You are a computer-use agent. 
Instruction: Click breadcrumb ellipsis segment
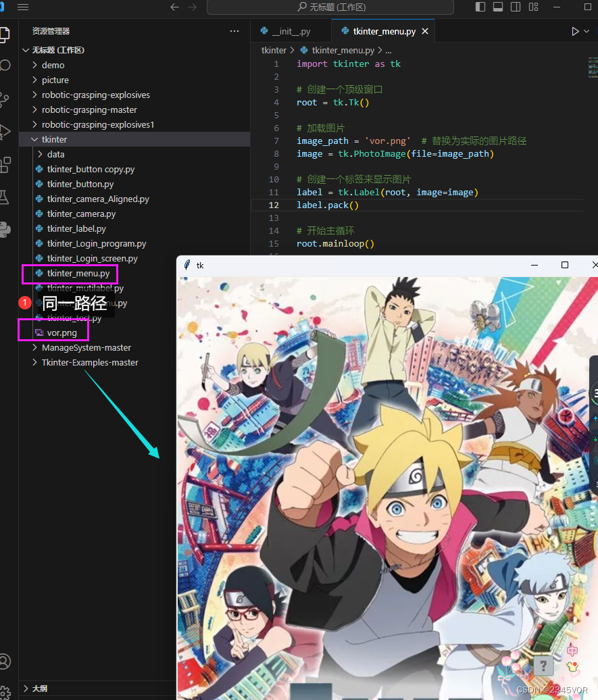389,51
